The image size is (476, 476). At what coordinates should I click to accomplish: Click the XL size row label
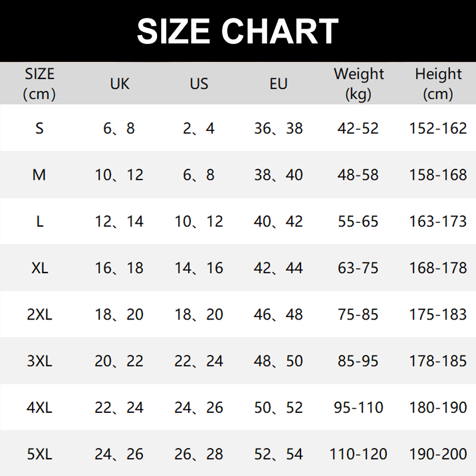coord(39,268)
